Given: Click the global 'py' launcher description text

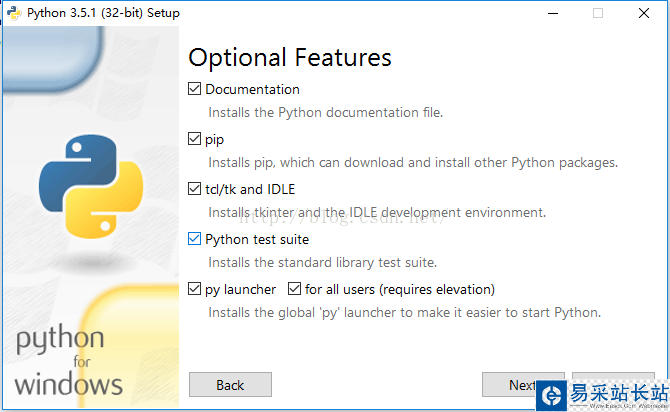Looking at the screenshot, I should 404,312.
